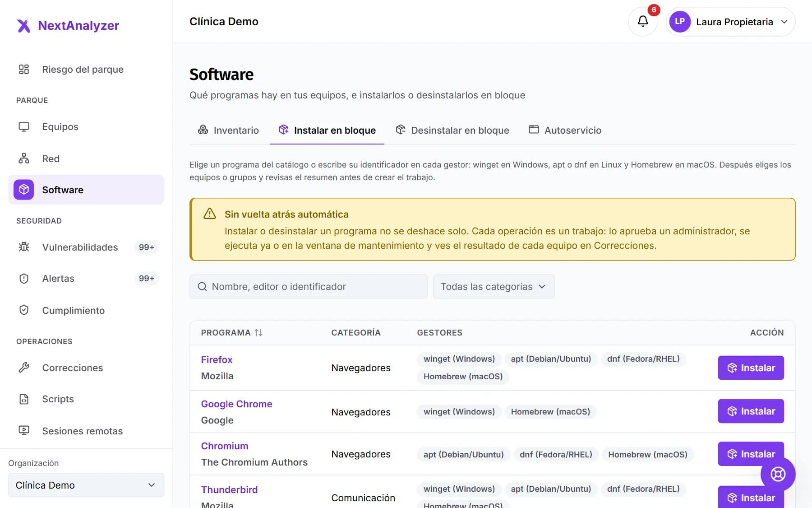The height and width of the screenshot is (508, 812).
Task: Click the Red network icon
Action: (24, 158)
